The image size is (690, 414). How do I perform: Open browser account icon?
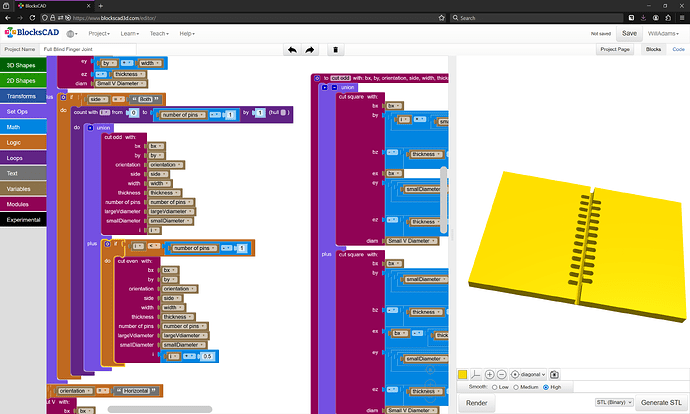656,18
